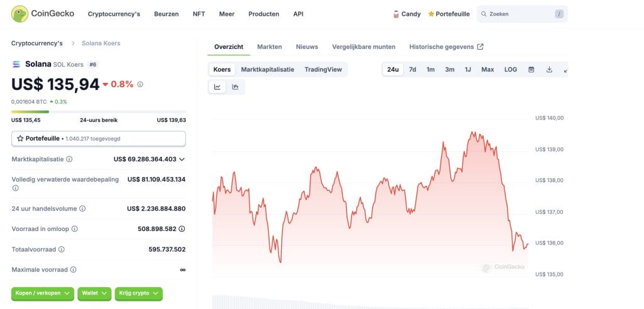Image resolution: width=644 pixels, height=309 pixels.
Task: Open Meer nav menu
Action: point(226,14)
